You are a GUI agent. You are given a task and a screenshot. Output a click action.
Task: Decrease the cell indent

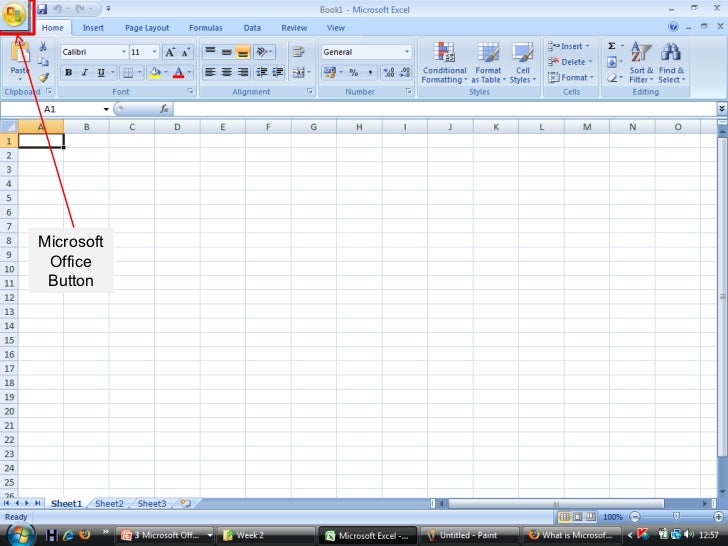(x=261, y=72)
